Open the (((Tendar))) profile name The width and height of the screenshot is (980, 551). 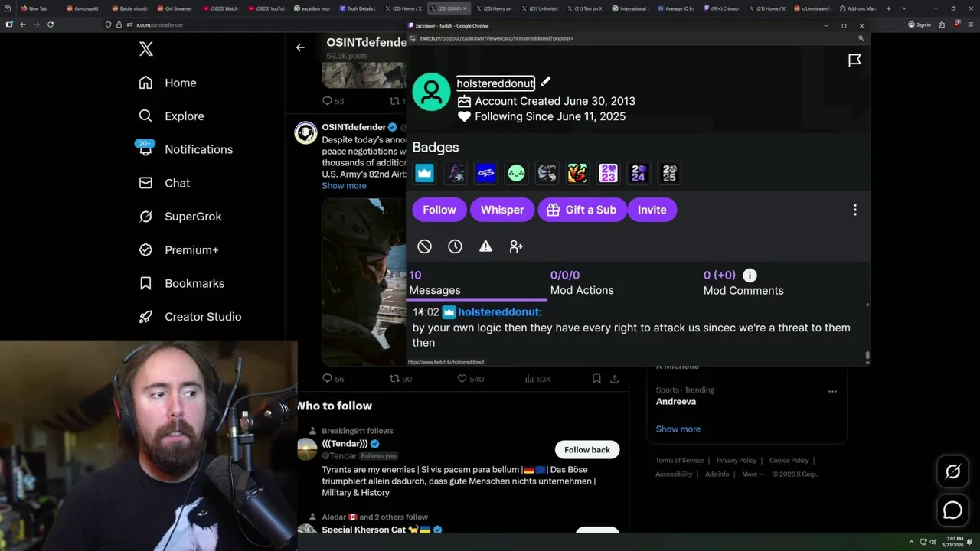345,444
